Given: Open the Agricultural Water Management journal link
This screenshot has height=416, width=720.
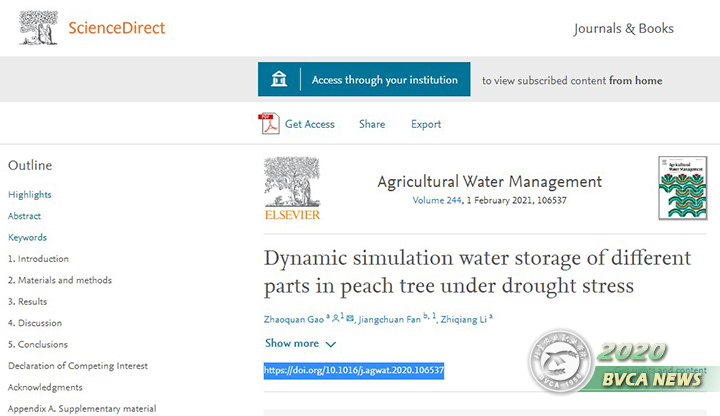Looking at the screenshot, I should (489, 182).
